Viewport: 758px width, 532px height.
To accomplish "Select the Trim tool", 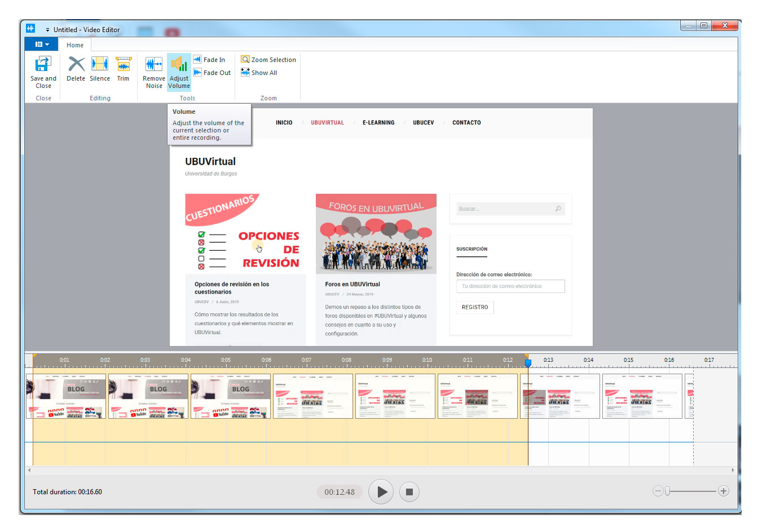I will click(123, 69).
